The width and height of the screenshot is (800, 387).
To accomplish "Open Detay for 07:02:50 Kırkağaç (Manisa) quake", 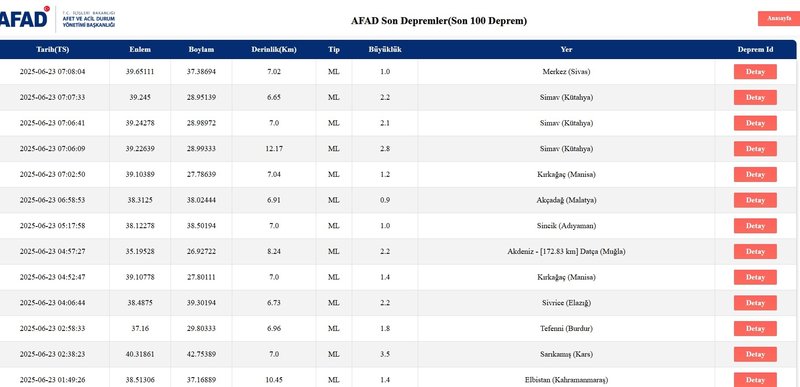I will [755, 174].
